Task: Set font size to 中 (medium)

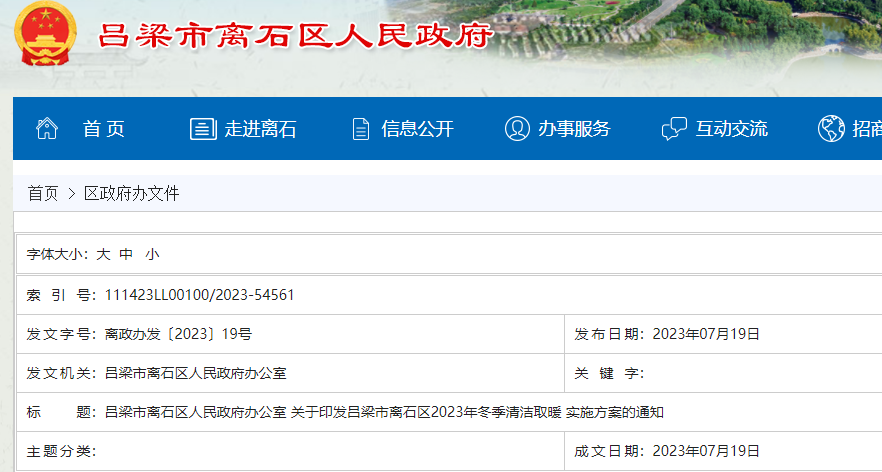Action: click(x=126, y=255)
